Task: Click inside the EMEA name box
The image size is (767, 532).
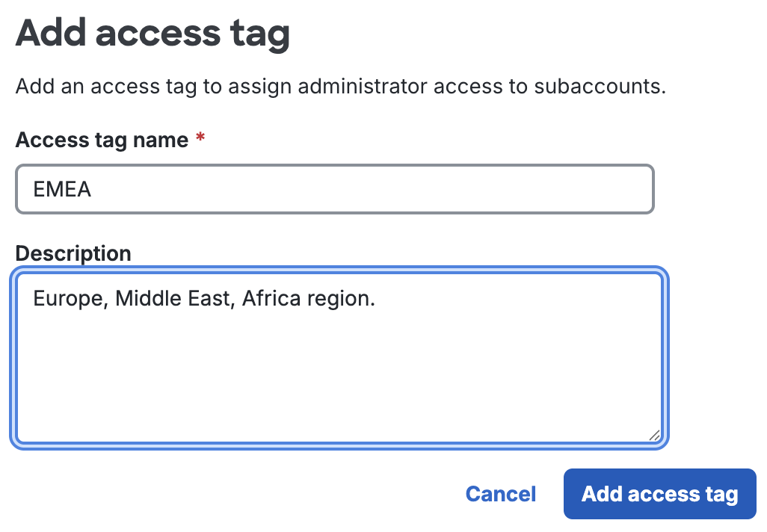Action: (224, 189)
